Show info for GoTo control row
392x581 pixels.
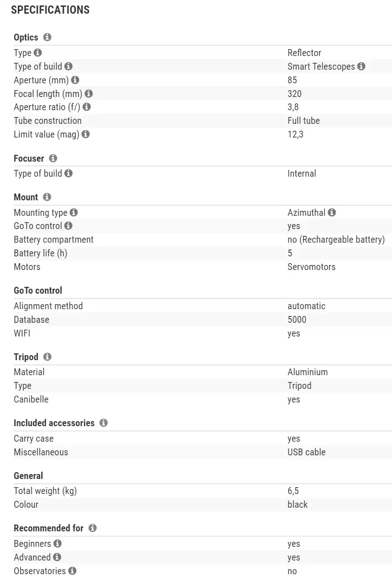(69, 226)
